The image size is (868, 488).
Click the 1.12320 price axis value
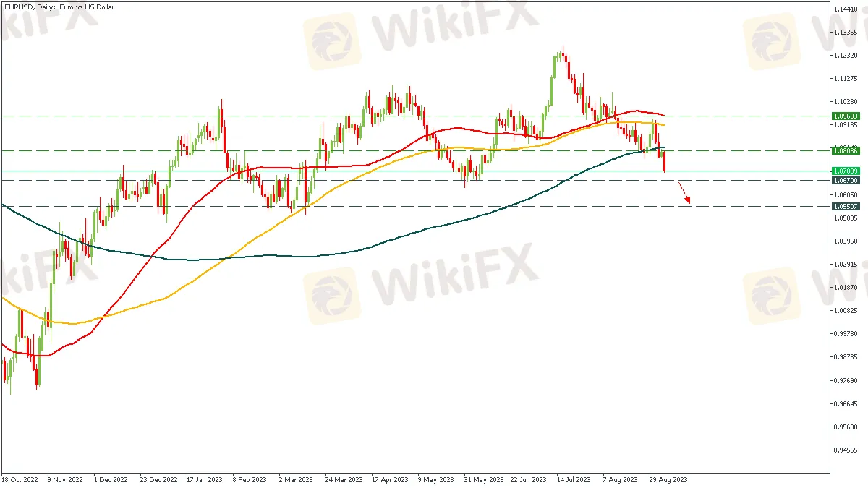846,55
